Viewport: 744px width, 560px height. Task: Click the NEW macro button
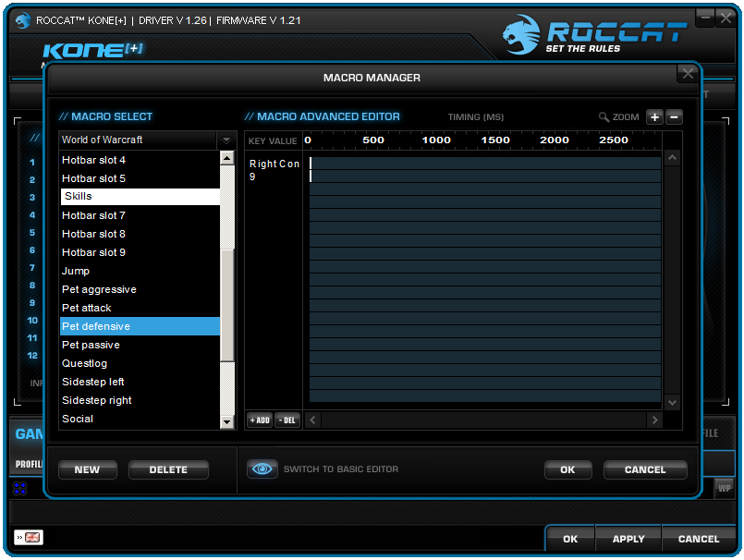[87, 469]
